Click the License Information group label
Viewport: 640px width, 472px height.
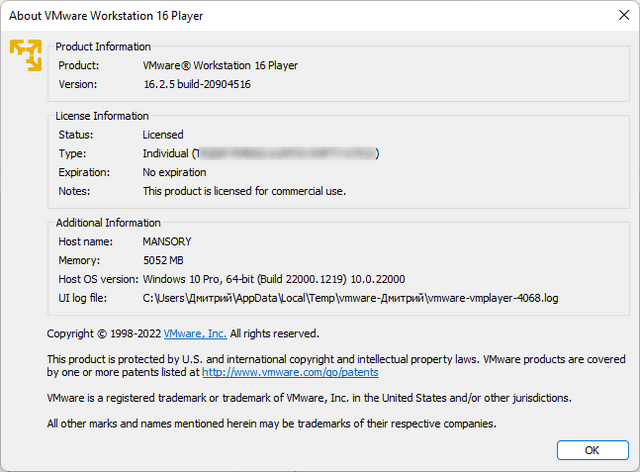(x=102, y=116)
